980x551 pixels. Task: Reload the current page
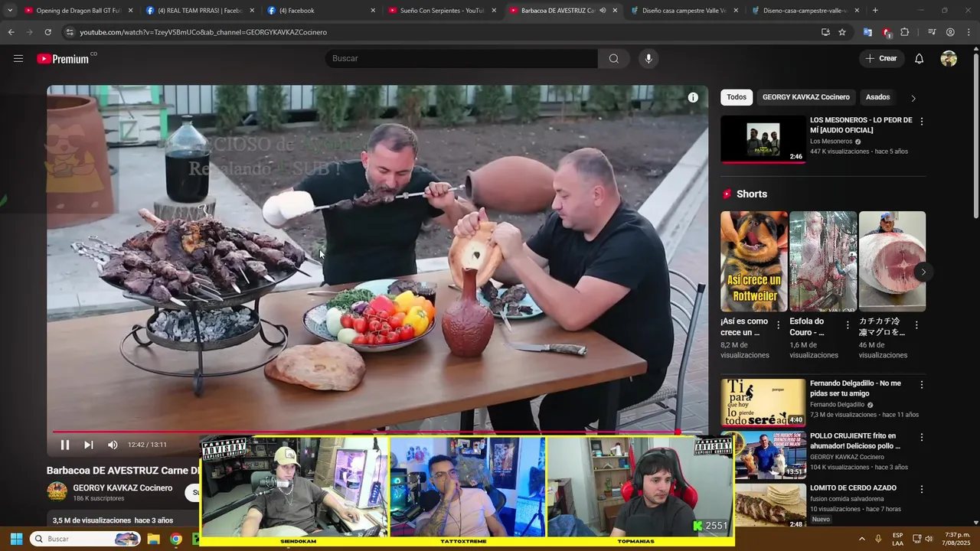coord(47,32)
